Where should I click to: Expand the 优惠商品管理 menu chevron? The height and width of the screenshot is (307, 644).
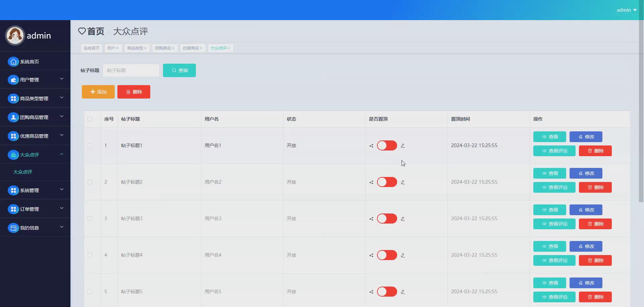coord(62,135)
